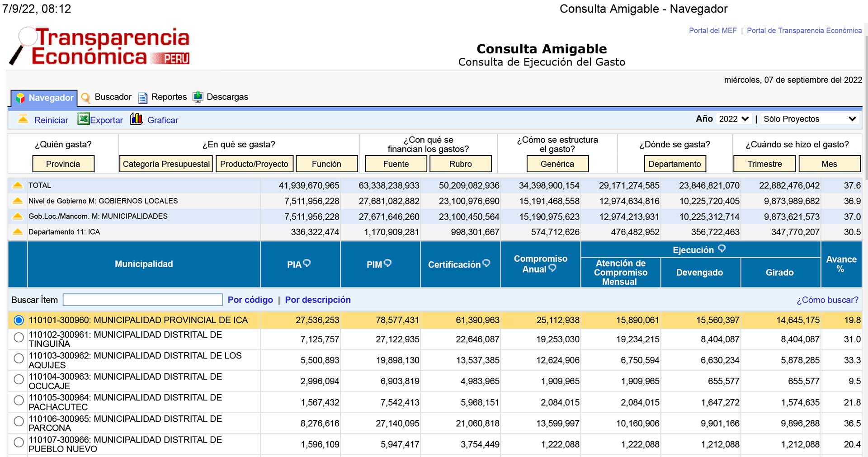Open the Portal del MEF link

coord(712,31)
